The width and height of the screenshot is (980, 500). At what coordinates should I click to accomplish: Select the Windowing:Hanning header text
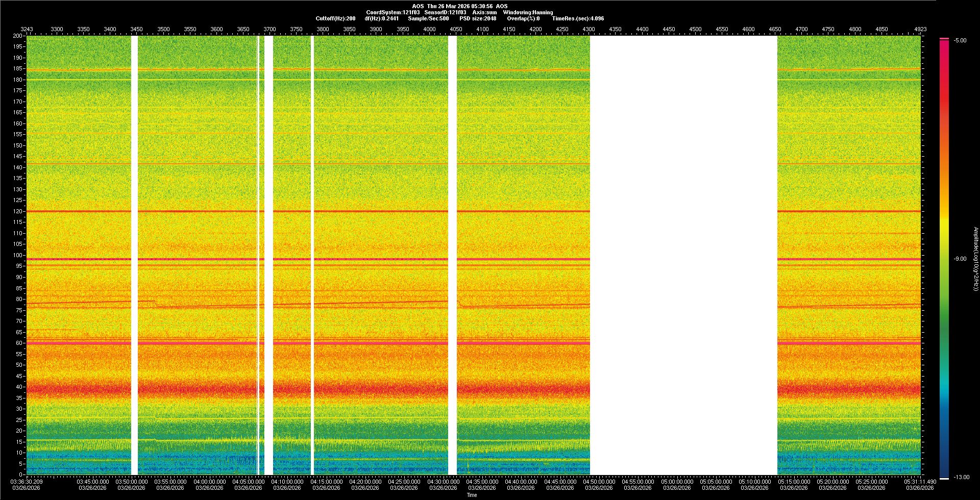pos(528,12)
